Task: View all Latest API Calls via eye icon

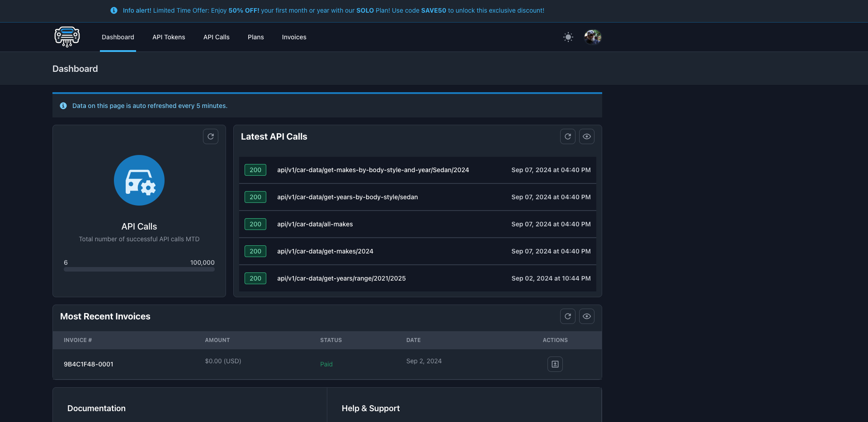Action: pos(587,136)
